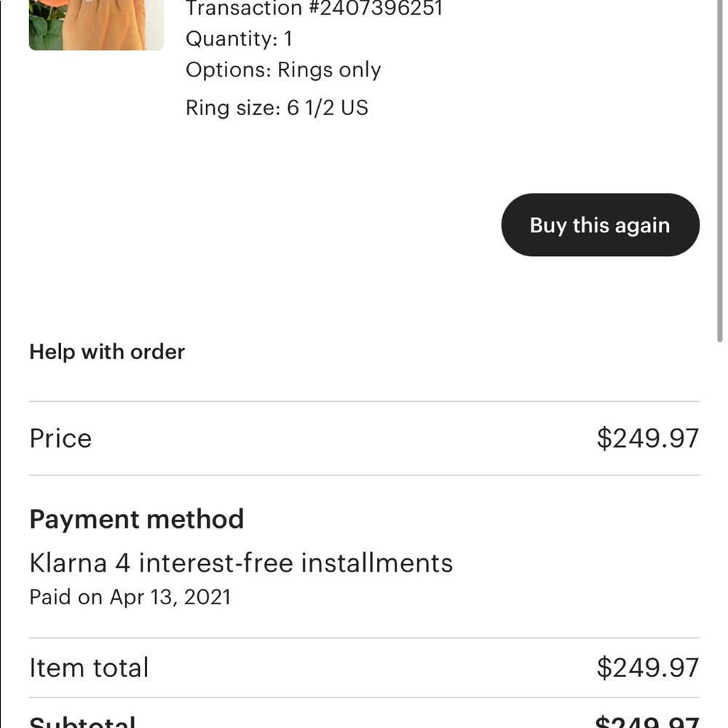
Task: Click the Options label text
Action: tap(227, 70)
